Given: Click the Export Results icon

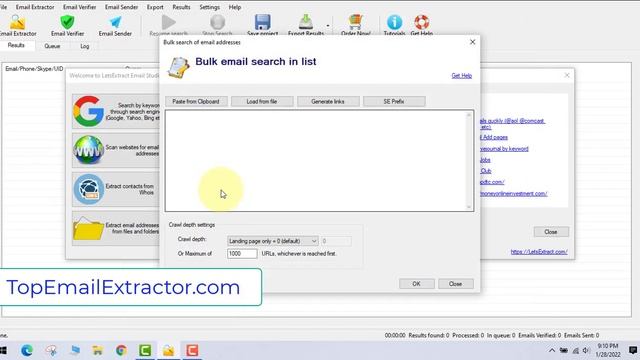Looking at the screenshot, I should coord(306,22).
